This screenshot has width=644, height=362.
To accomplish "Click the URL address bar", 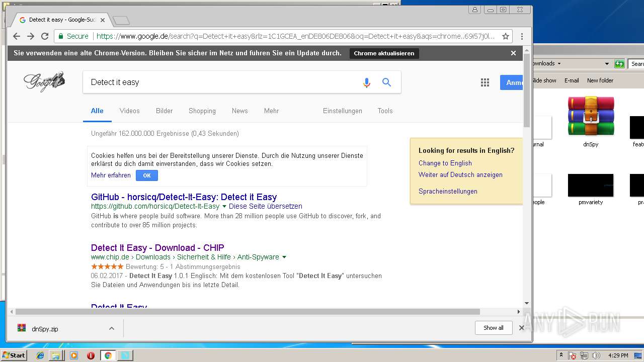I will pyautogui.click(x=296, y=36).
